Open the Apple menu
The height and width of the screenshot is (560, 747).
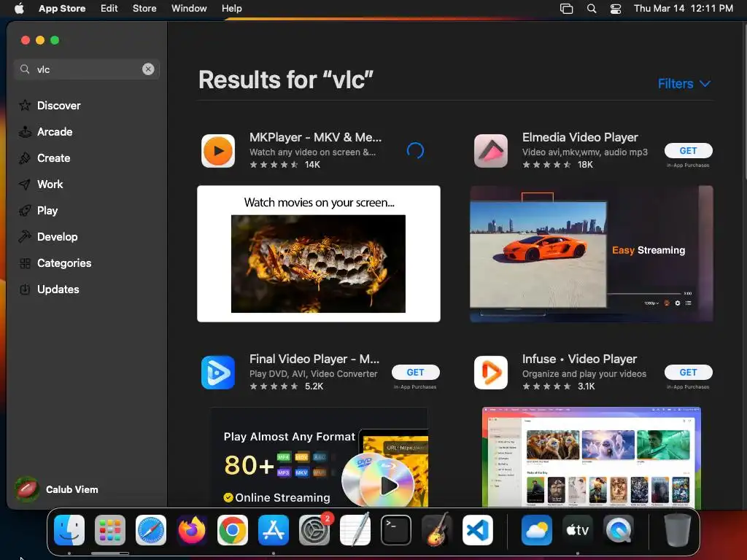(19, 8)
